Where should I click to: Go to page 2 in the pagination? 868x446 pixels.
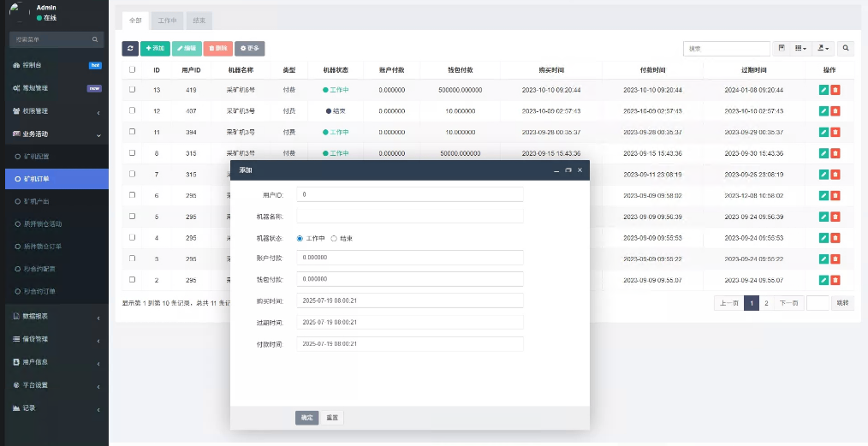click(x=766, y=303)
